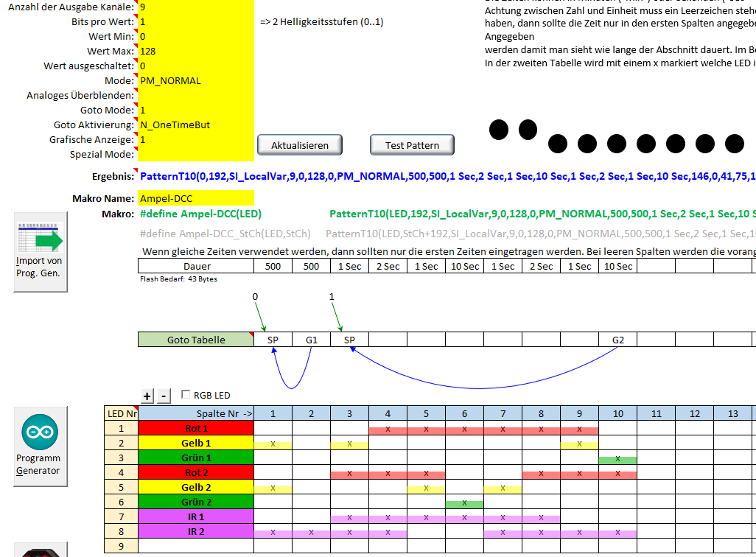Toggle Grün 1 mark in column 10
Screen dimensions: 756x557
(617, 458)
